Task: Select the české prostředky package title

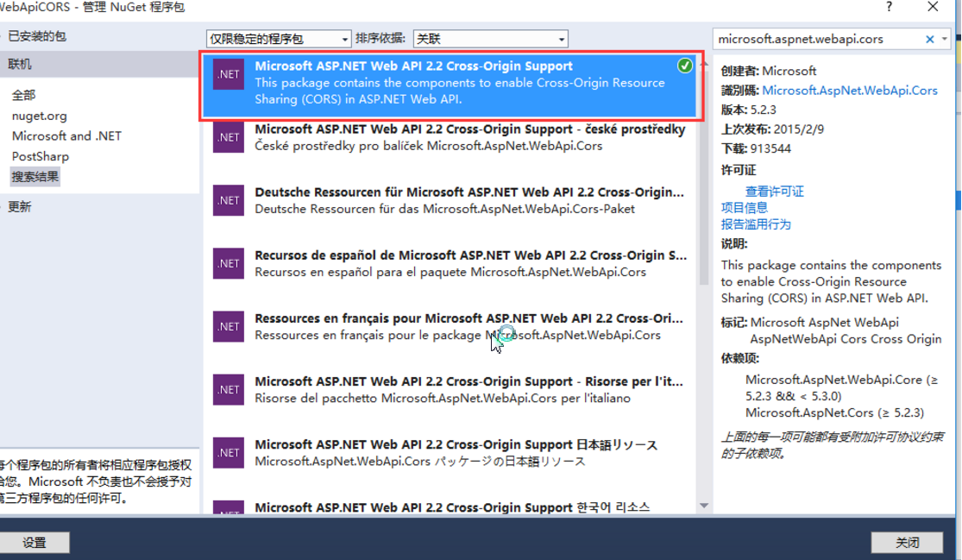Action: pos(470,129)
